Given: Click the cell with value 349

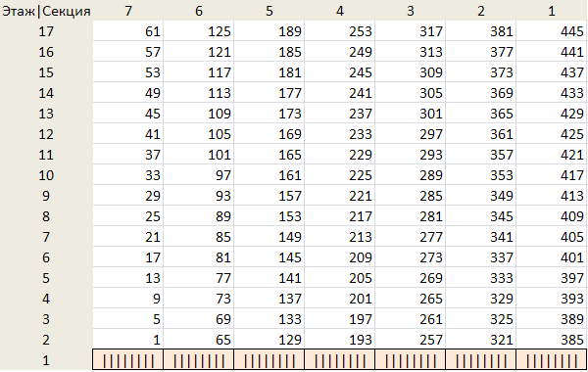Looking at the screenshot, I should [480, 196].
